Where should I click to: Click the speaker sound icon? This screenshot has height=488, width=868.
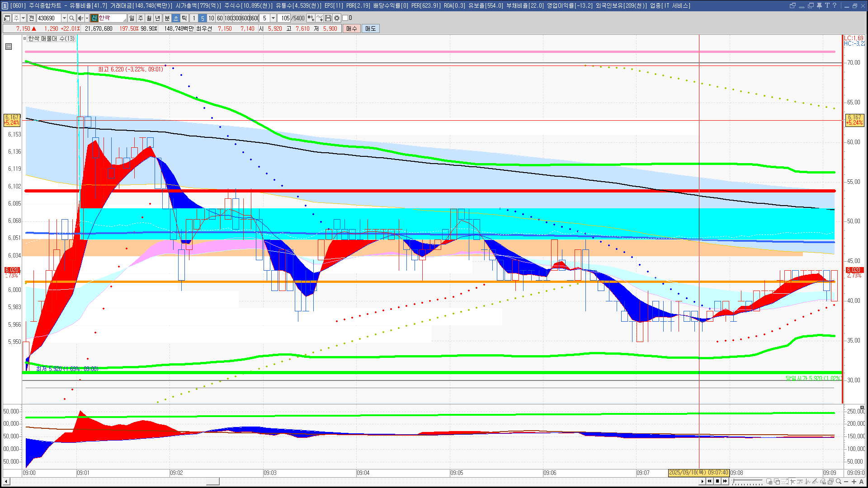[x=80, y=18]
